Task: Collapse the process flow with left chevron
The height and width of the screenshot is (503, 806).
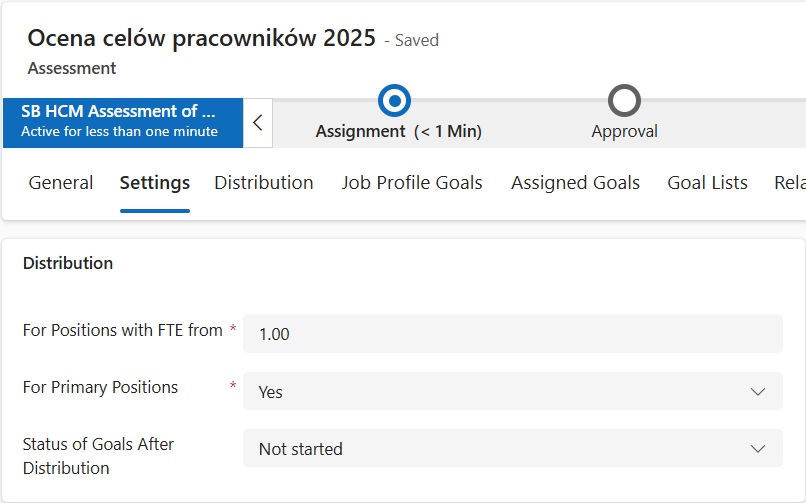Action: coord(257,123)
